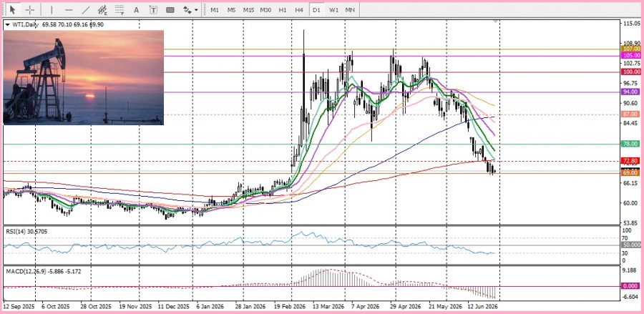The image size is (644, 314).
Task: Click the 19 Nov 2025 date label
Action: point(137,307)
